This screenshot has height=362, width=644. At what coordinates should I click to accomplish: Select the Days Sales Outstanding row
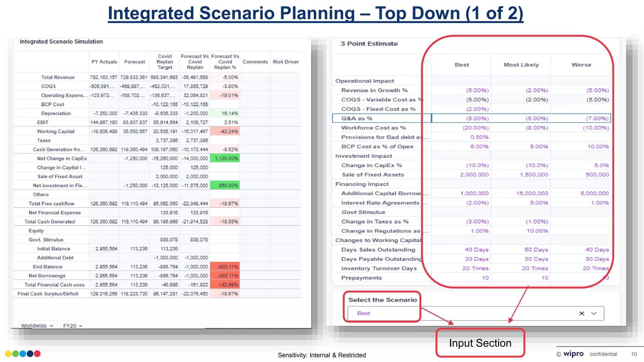(472, 250)
